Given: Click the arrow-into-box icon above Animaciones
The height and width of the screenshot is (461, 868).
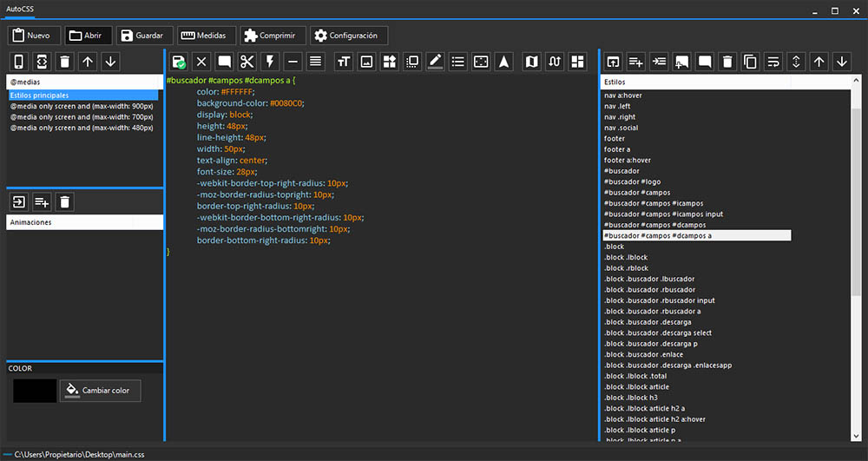Looking at the screenshot, I should coord(19,202).
